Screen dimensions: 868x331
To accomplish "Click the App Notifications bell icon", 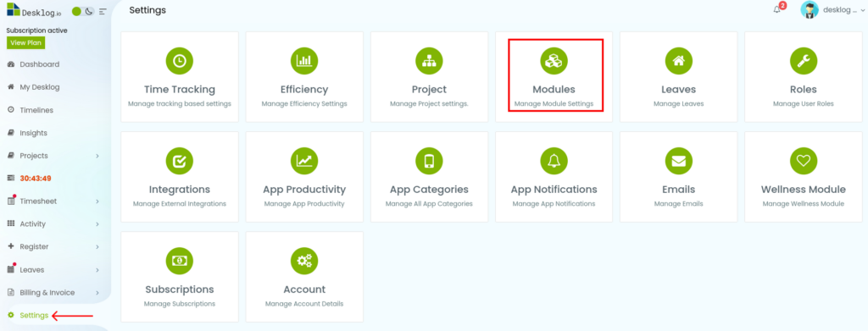I will tap(554, 161).
